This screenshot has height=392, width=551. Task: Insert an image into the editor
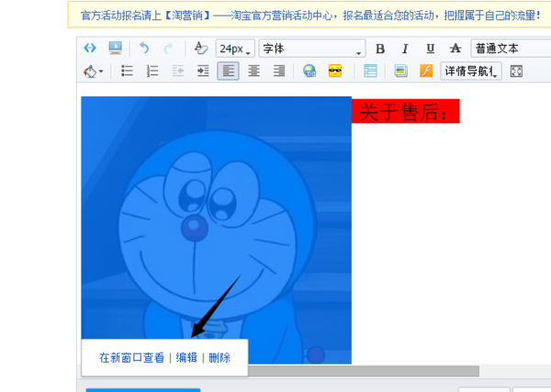pos(401,71)
